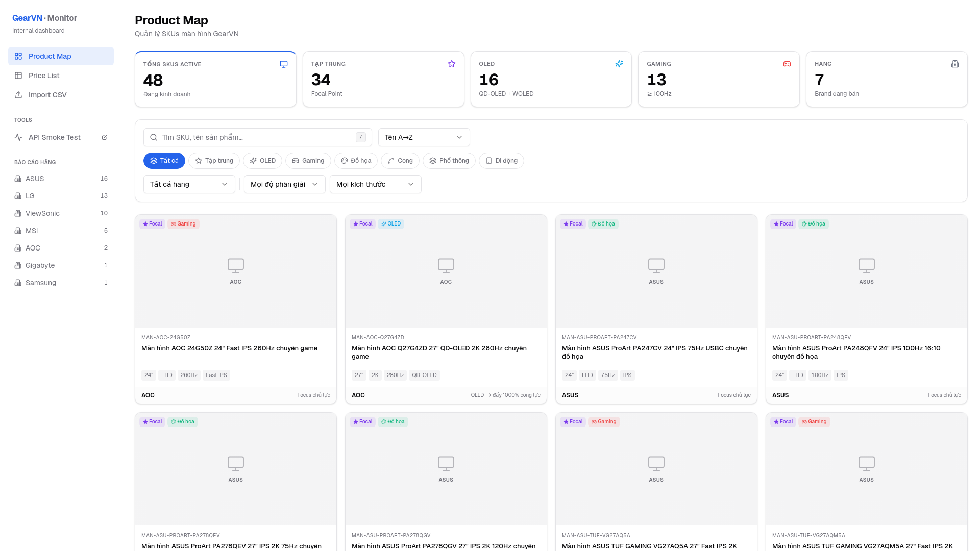Screen dimensions: 980x551
Task: Focus the SKU search field
Action: tap(257, 137)
